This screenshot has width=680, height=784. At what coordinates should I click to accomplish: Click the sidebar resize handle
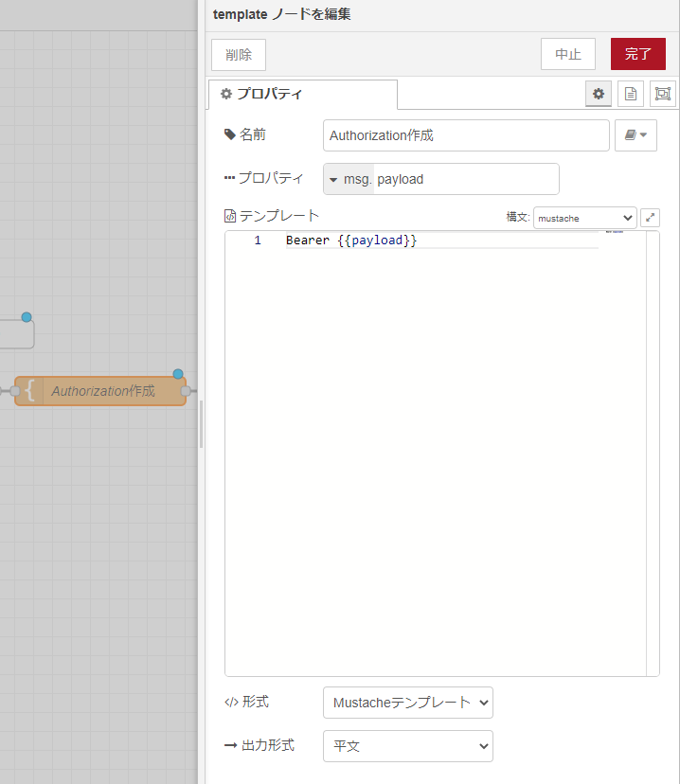click(x=201, y=424)
